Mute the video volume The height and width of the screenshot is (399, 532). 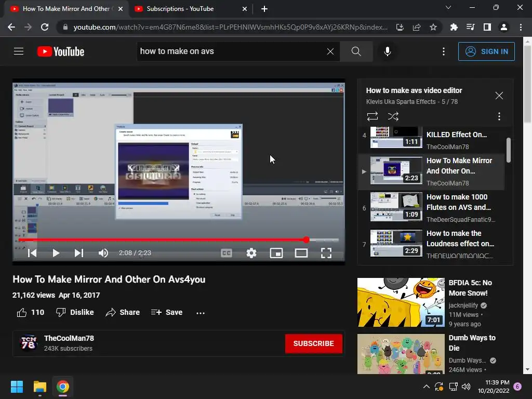coord(103,253)
